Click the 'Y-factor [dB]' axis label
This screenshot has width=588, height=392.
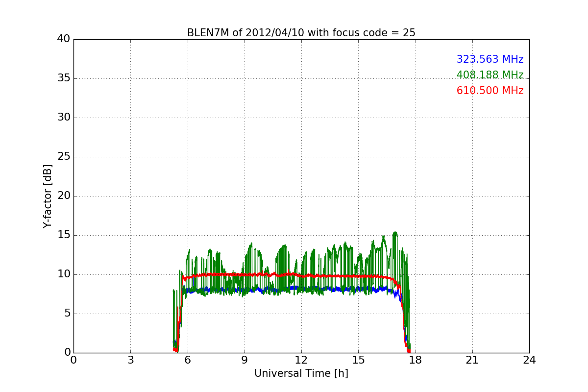pos(47,196)
